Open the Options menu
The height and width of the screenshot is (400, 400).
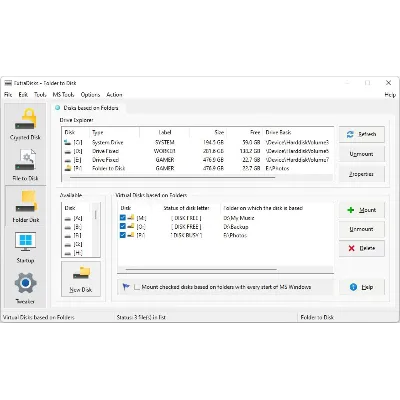[x=90, y=95]
